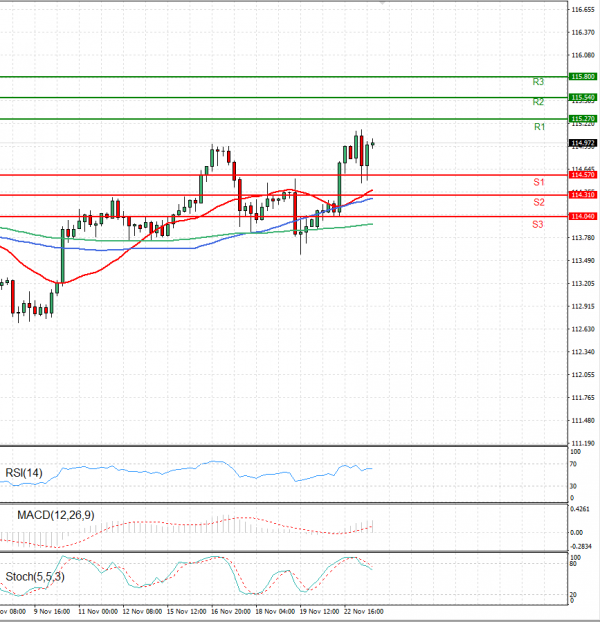
Task: Click the 115.540 R2 price tag
Action: pyautogui.click(x=583, y=98)
